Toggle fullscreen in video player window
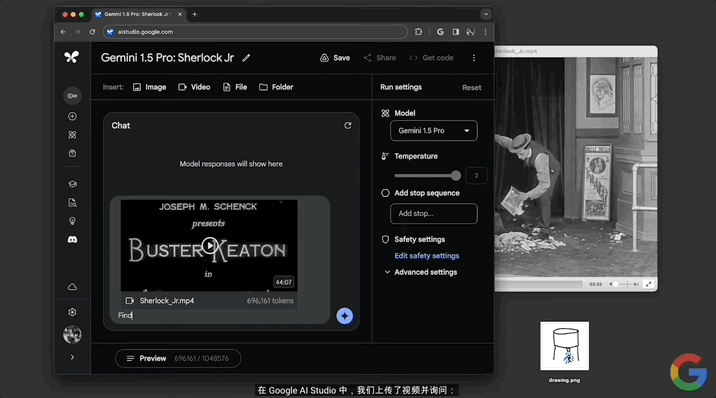The image size is (716, 398). [x=648, y=284]
